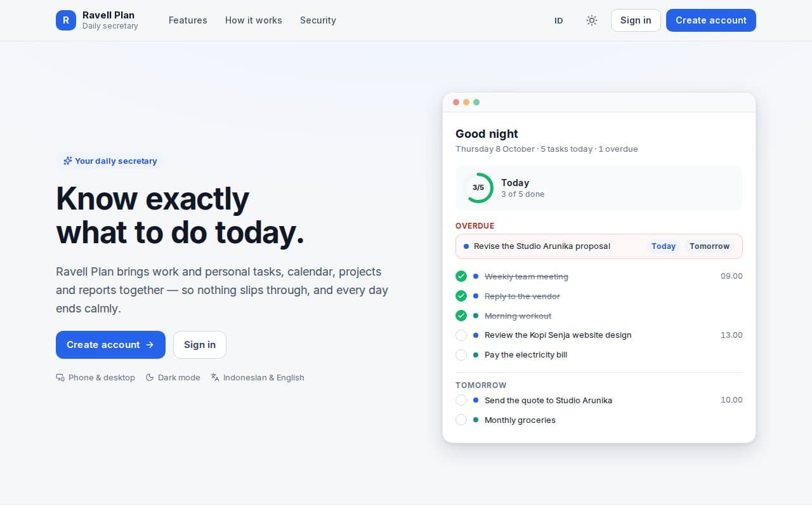The image size is (812, 508).
Task: Check off Review the Kopi Senja website design
Action: pos(461,335)
